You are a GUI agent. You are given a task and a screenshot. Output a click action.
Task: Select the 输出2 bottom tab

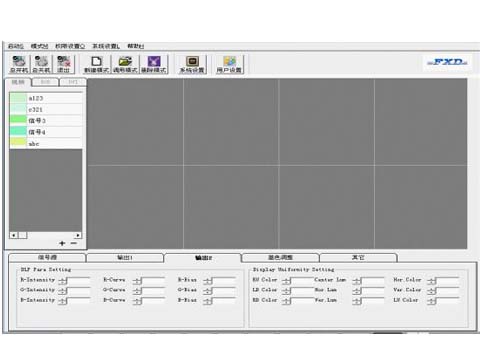pos(203,258)
